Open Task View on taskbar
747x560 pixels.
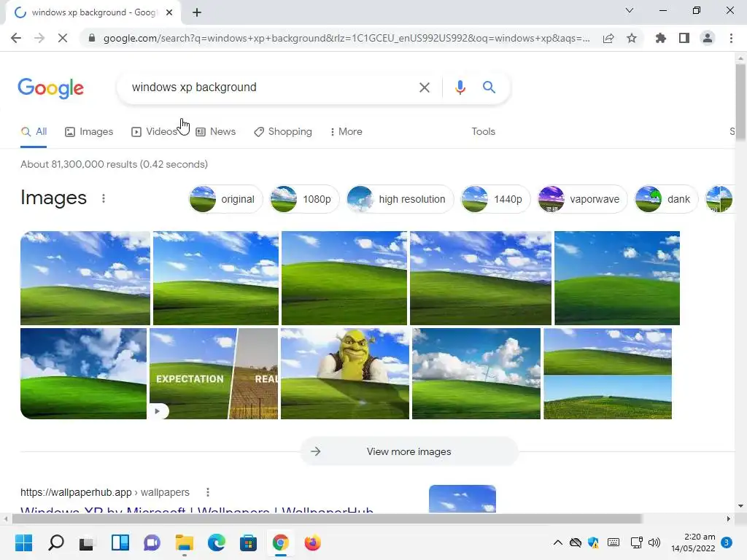[x=88, y=542]
